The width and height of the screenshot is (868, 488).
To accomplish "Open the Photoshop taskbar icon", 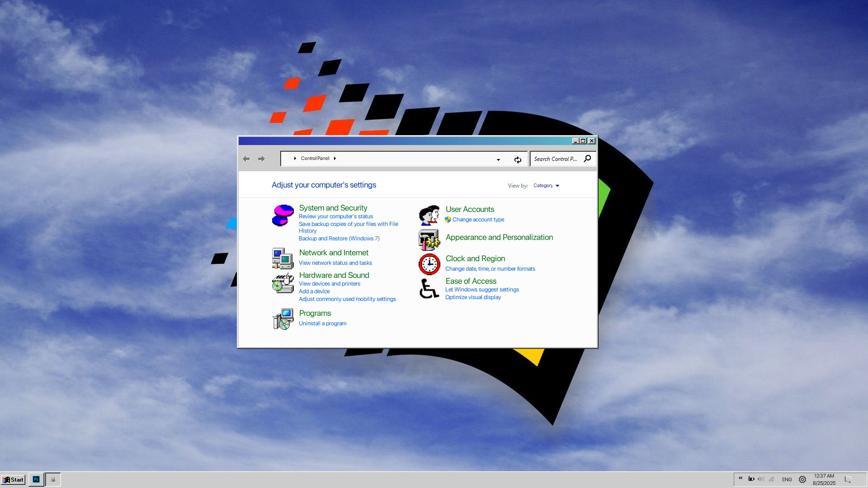I will (x=36, y=479).
